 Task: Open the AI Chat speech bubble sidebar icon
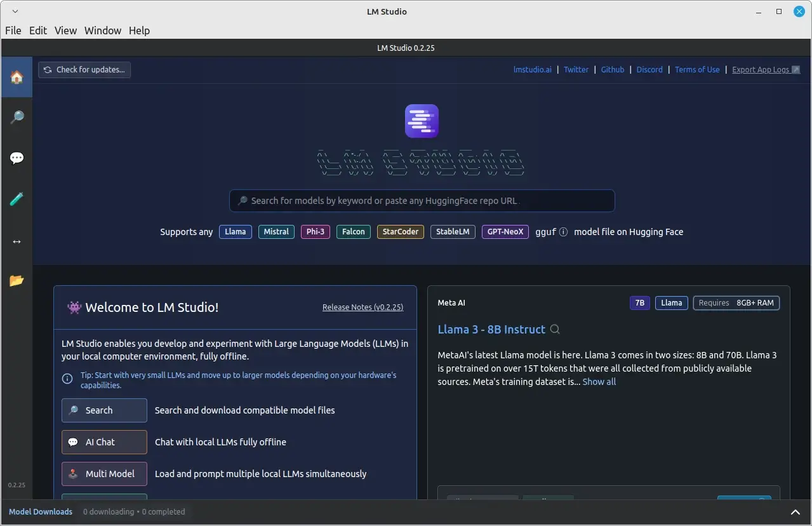tap(17, 158)
